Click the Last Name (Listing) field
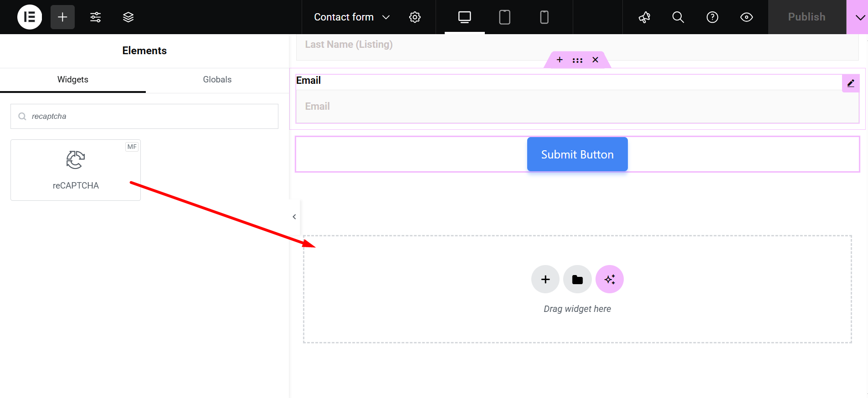The image size is (868, 398). (x=577, y=46)
